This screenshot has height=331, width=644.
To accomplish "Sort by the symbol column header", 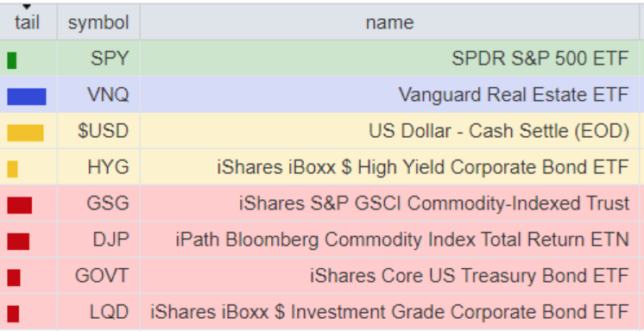I will (98, 22).
